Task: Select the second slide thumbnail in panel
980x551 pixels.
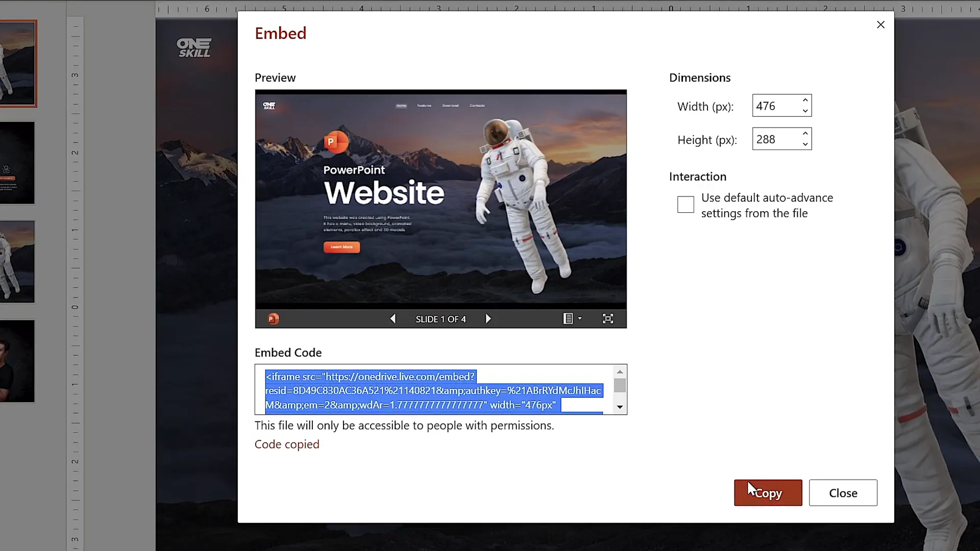Action: (17, 163)
